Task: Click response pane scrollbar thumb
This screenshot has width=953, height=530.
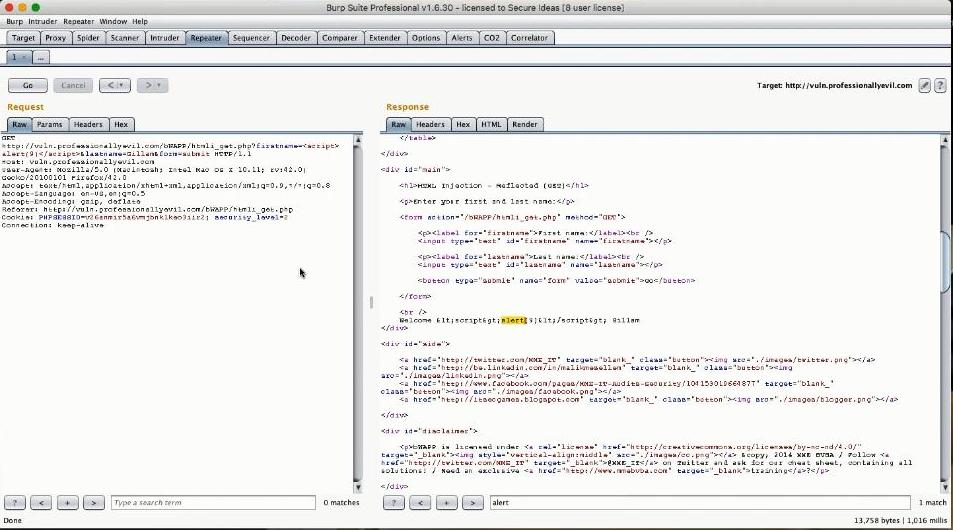Action: tap(944, 261)
